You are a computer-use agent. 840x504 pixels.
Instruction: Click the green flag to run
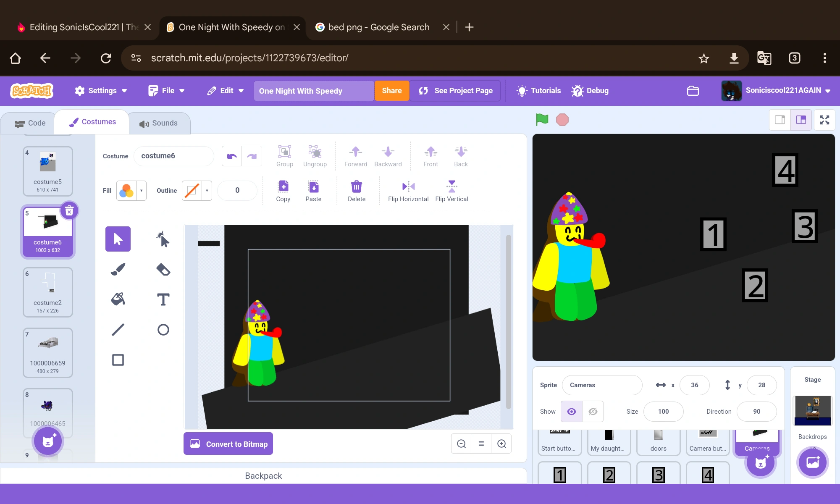pos(542,120)
